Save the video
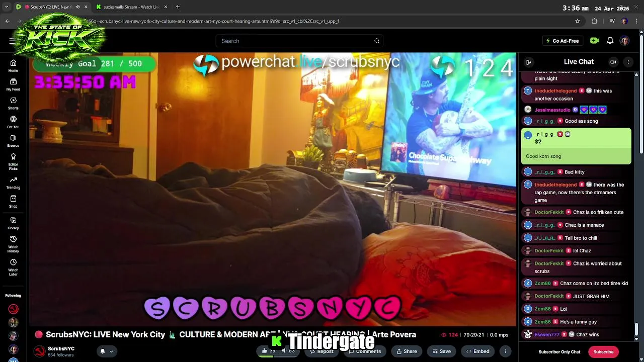The image size is (644, 362). pyautogui.click(x=440, y=351)
